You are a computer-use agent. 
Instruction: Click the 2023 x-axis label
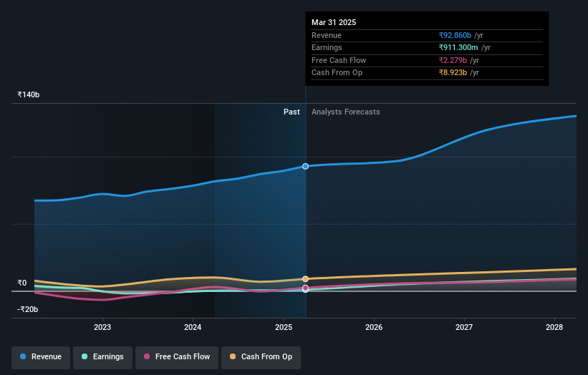(102, 327)
